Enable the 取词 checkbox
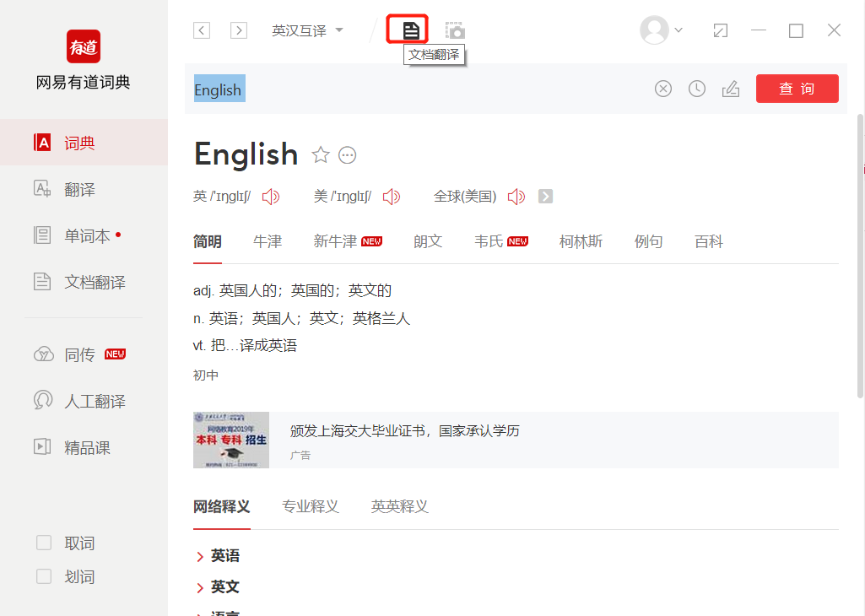Screen dimensions: 865x616 [44, 543]
